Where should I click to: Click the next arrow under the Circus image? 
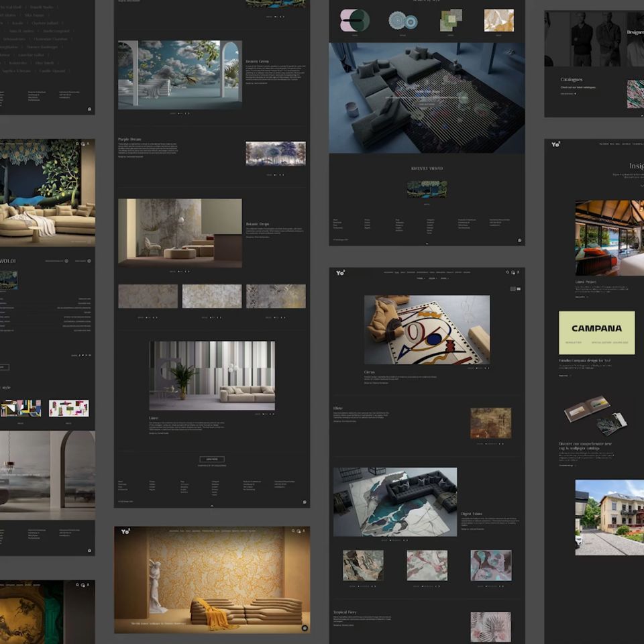(x=488, y=368)
